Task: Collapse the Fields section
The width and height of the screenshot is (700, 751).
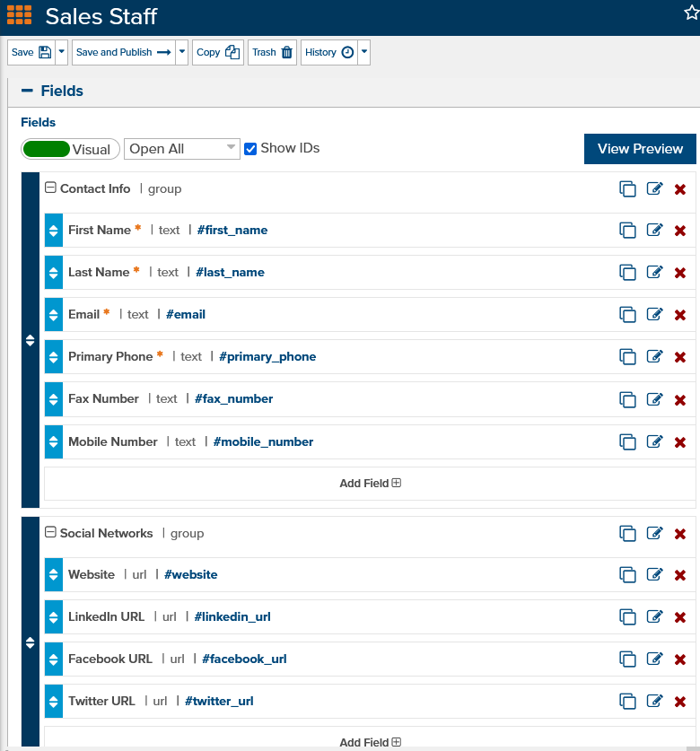Action: pos(27,91)
